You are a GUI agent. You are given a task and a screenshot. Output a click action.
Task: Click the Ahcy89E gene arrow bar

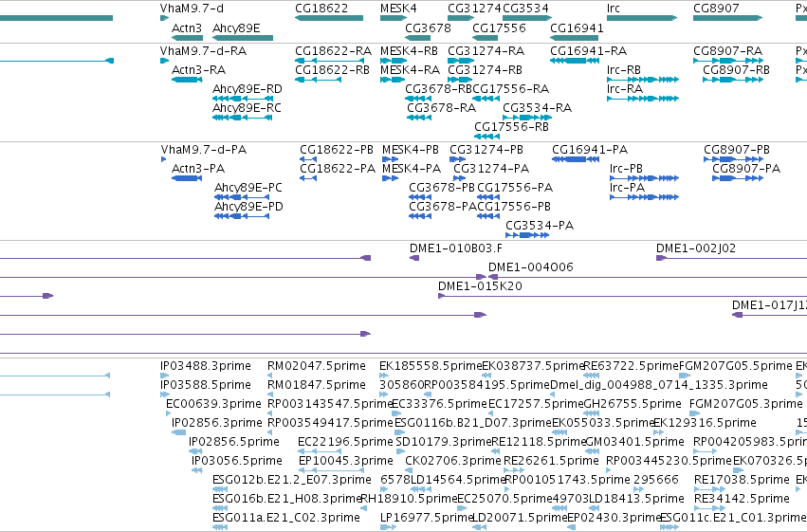[243, 38]
